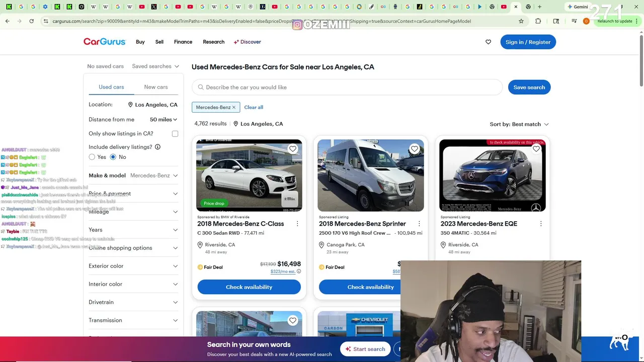Viewport: 644px width, 362px height.
Task: Click the CarGurus logo
Action: pyautogui.click(x=105, y=42)
